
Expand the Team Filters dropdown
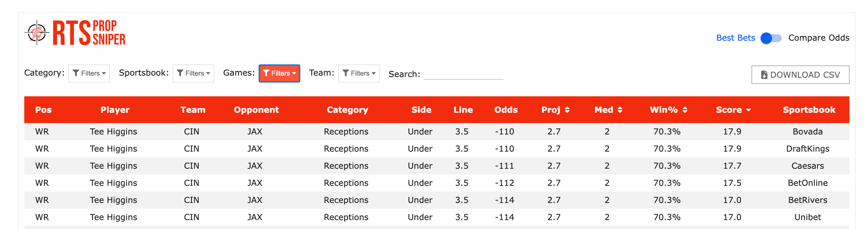point(359,73)
